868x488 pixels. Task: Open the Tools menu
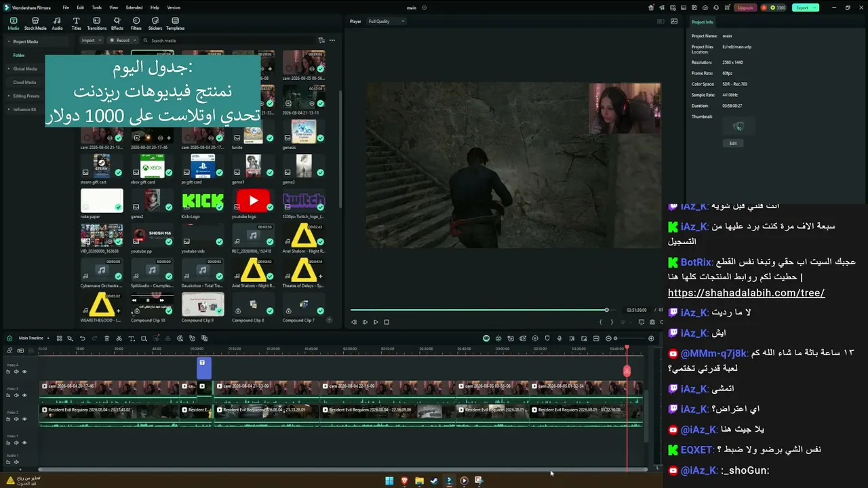point(97,7)
